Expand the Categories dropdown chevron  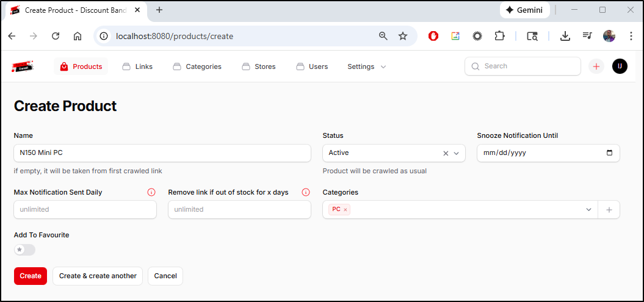588,210
